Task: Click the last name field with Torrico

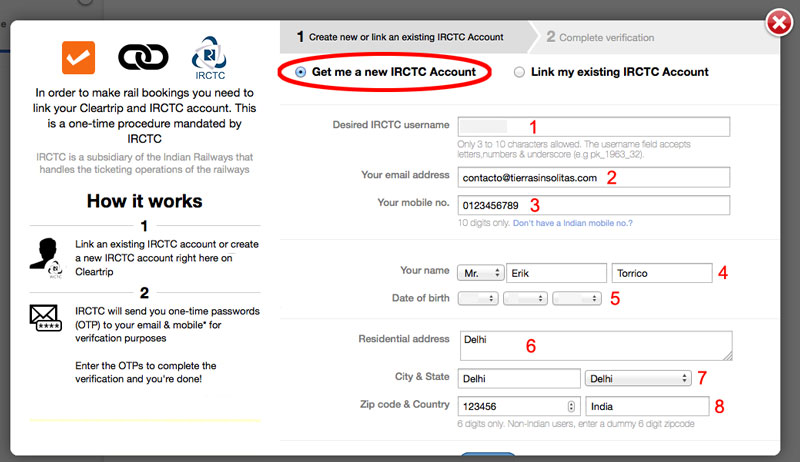Action: pyautogui.click(x=662, y=273)
